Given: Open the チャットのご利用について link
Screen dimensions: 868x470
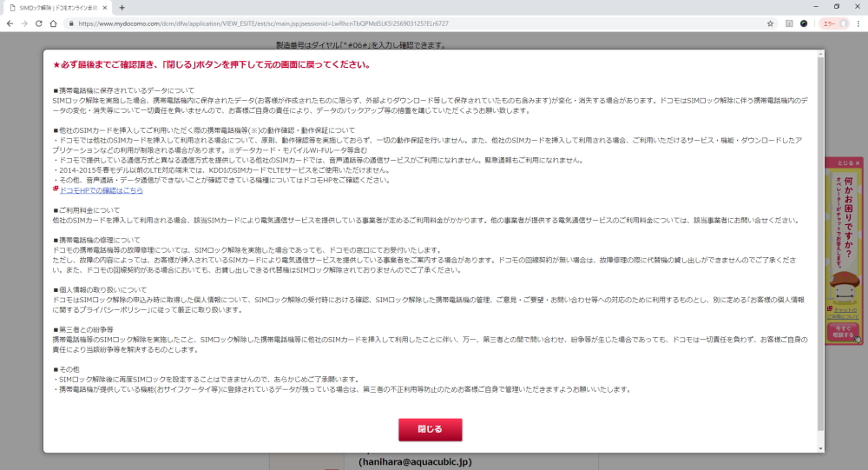Looking at the screenshot, I should coord(843,313).
